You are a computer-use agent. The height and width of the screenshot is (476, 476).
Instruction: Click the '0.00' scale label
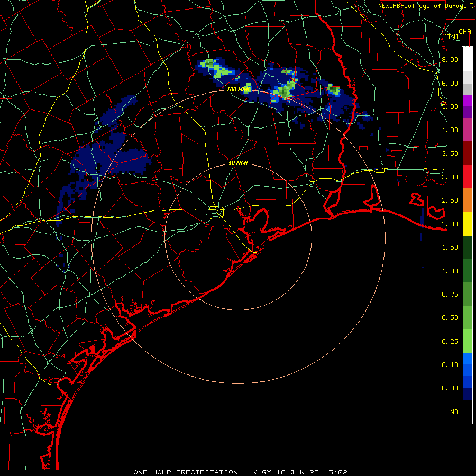tap(450, 388)
